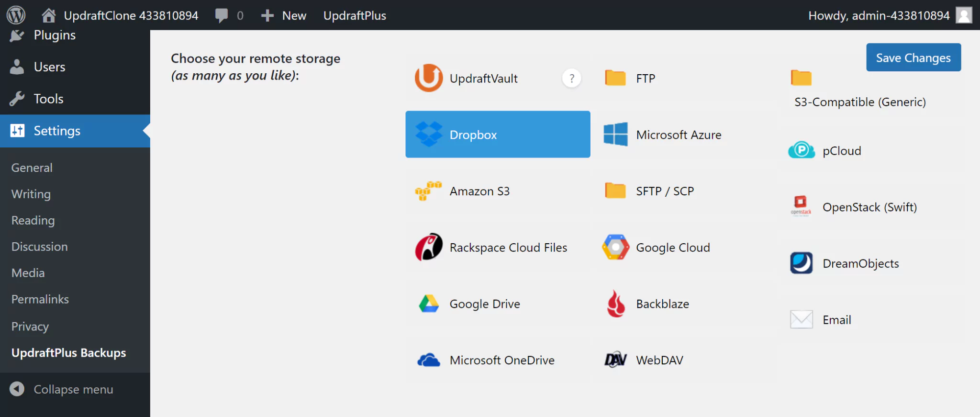Click Howdy, admin-433810894 account link

click(879, 15)
